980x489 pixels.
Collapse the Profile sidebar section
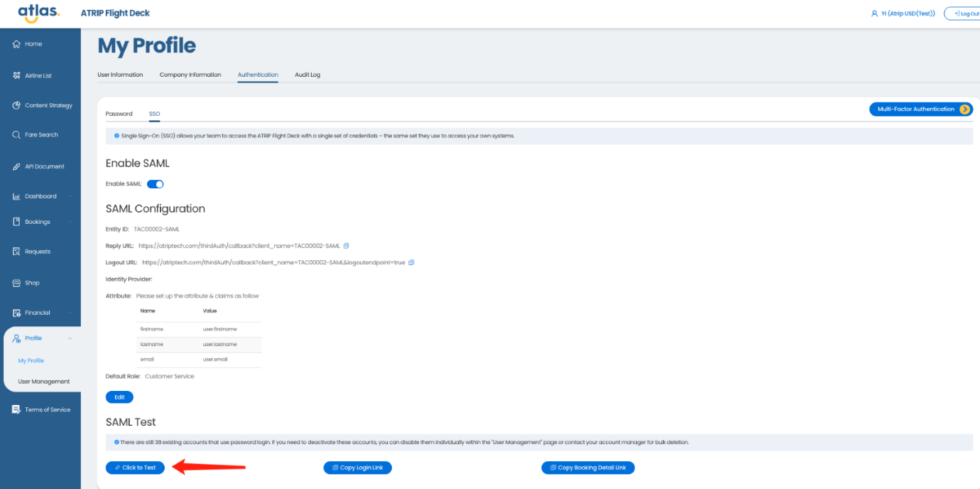[70, 338]
